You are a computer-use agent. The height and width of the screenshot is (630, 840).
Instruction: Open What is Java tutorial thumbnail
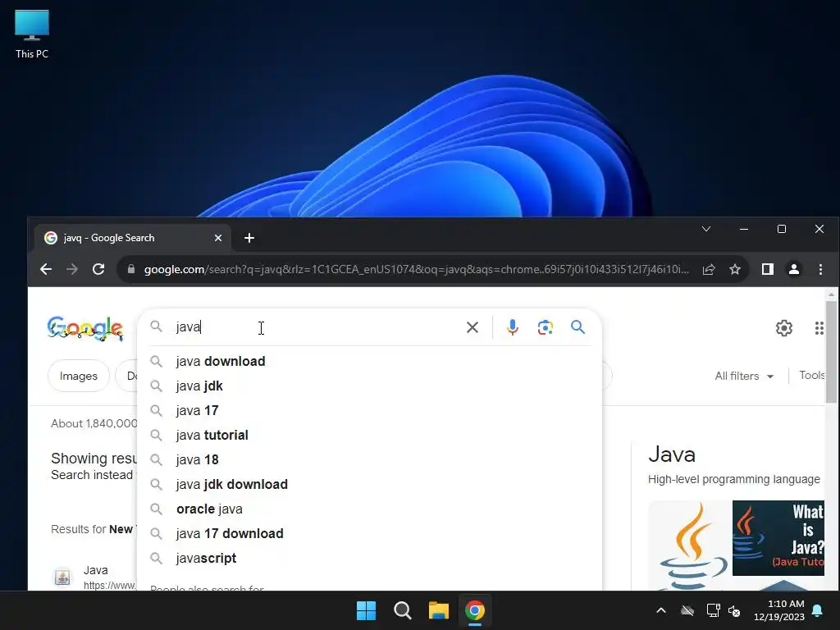click(x=778, y=538)
